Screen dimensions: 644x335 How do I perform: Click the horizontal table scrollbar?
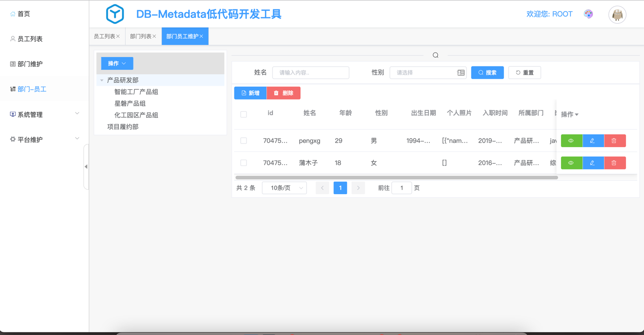(397, 178)
